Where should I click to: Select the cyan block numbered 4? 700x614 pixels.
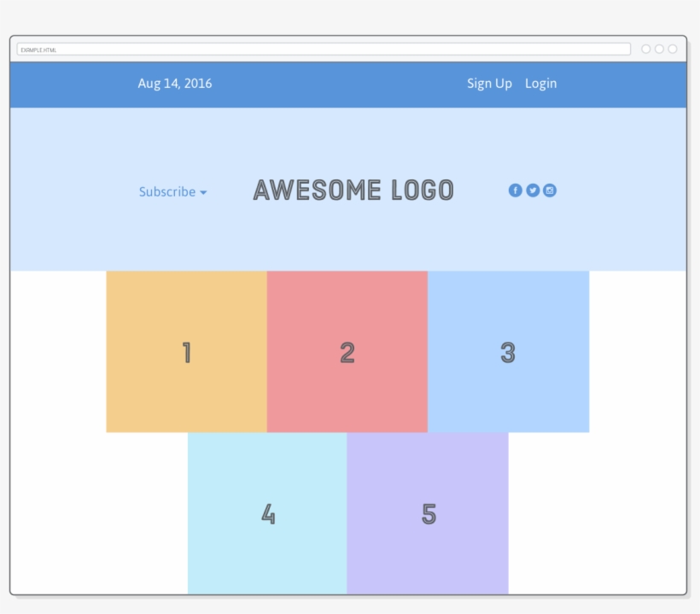pyautogui.click(x=267, y=513)
